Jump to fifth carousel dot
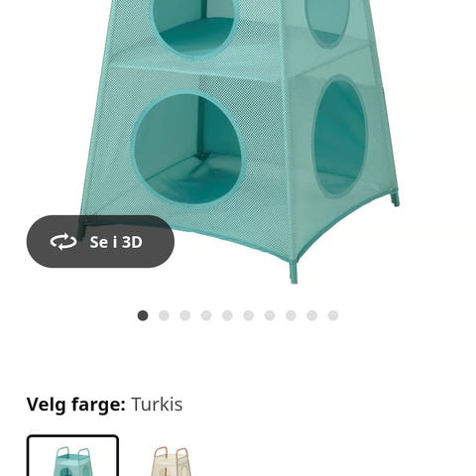 click(x=227, y=315)
